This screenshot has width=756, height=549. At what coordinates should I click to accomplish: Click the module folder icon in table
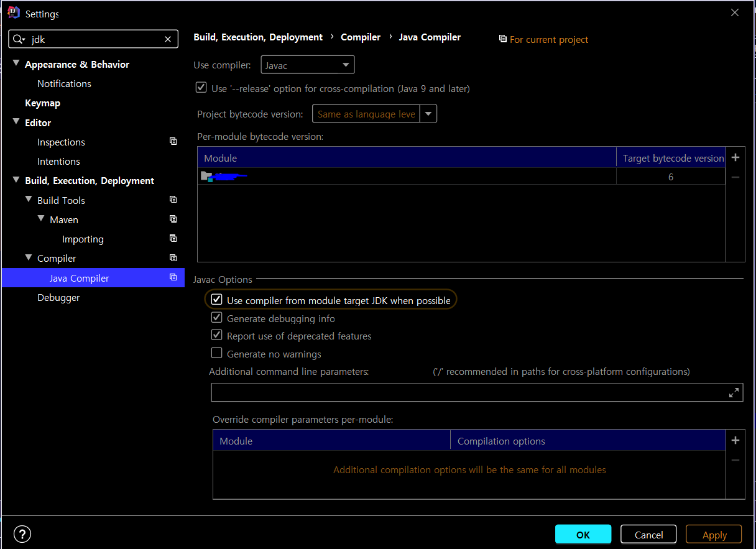coord(207,177)
